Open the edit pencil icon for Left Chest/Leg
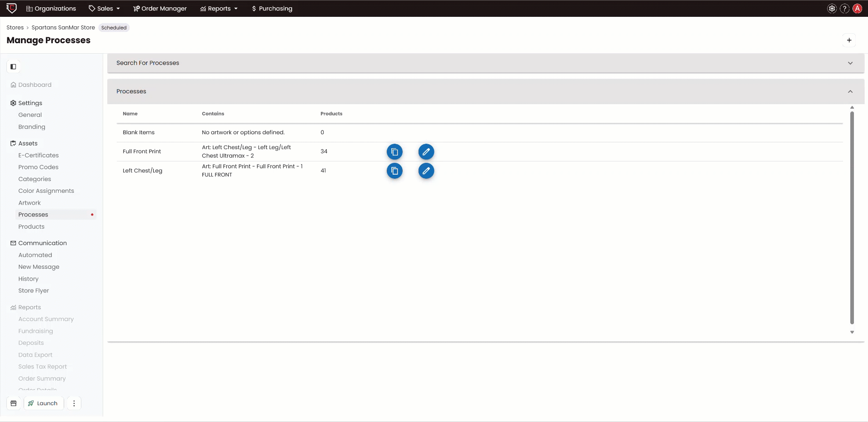Image resolution: width=868 pixels, height=422 pixels. point(426,171)
